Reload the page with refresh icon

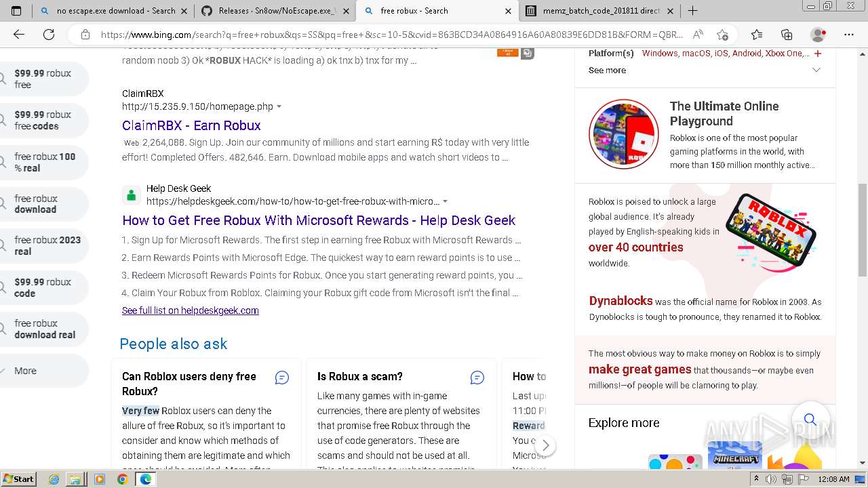[x=49, y=35]
